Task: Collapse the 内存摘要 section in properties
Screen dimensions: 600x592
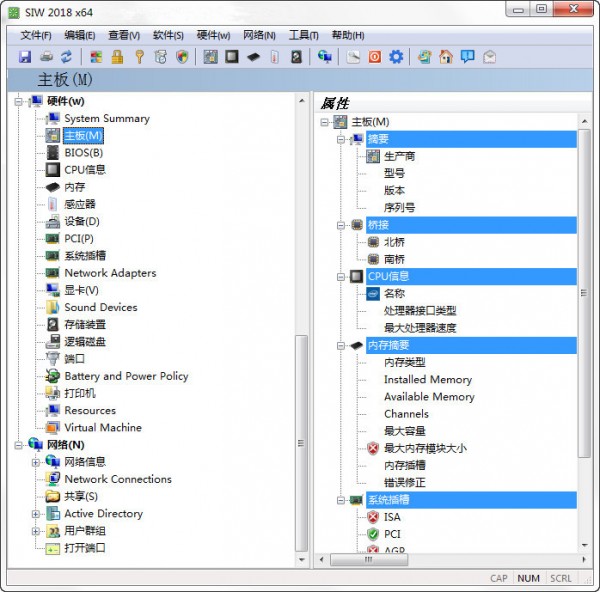Action: (341, 346)
